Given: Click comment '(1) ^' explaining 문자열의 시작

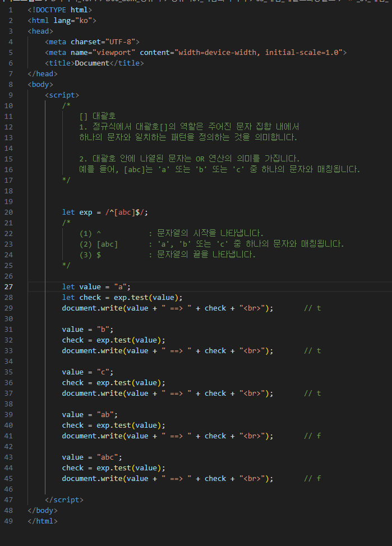Looking at the screenshot, I should click(172, 233).
